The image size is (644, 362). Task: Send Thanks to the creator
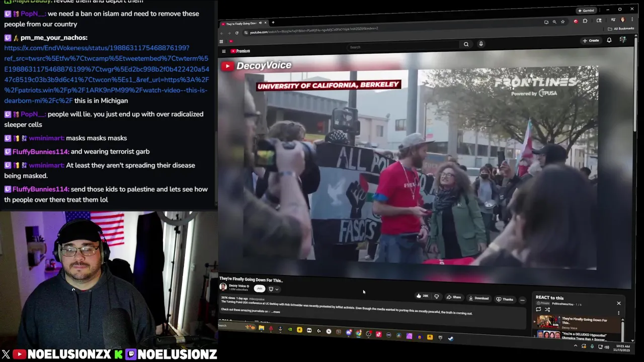pyautogui.click(x=505, y=299)
